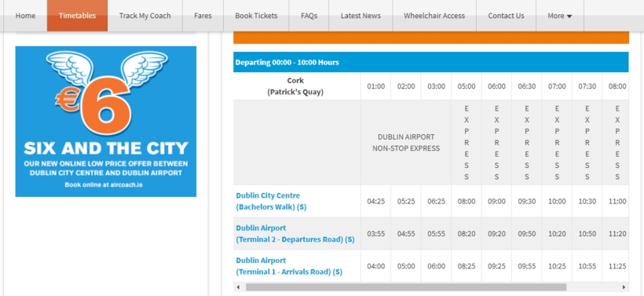Open Dublin City Centre Bachelors Walk stop link

point(271,201)
